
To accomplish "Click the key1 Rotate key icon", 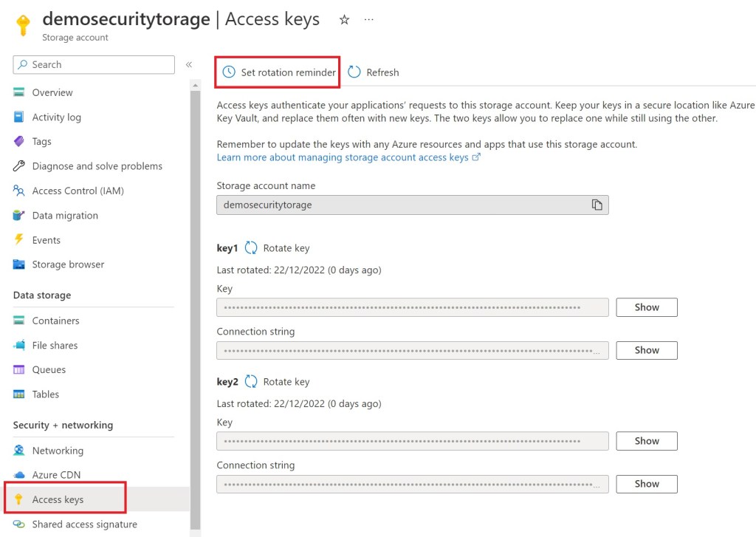I will (x=251, y=248).
